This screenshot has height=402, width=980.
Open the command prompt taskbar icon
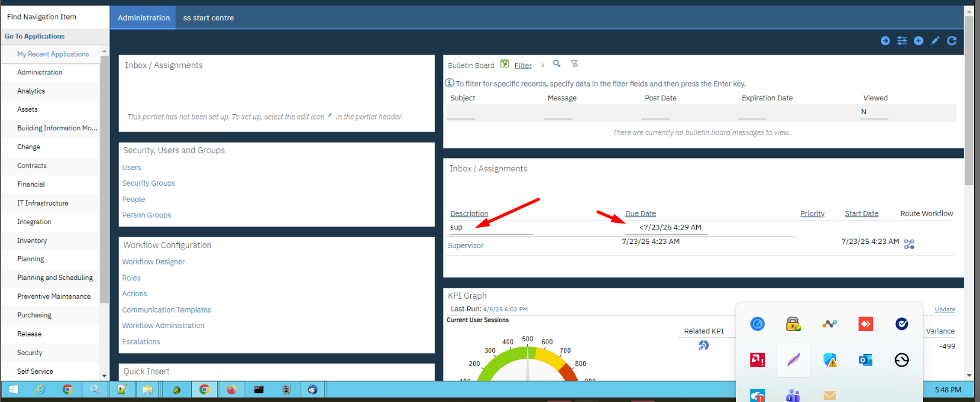point(259,389)
